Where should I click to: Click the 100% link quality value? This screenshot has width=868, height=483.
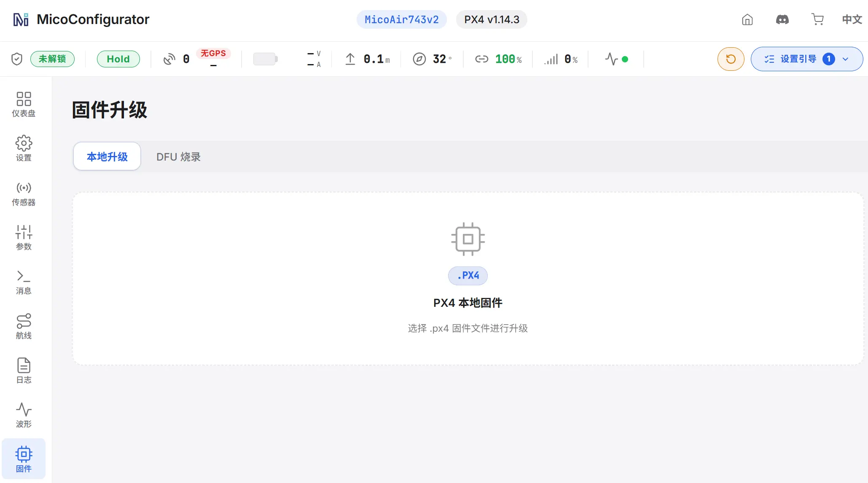pos(508,59)
